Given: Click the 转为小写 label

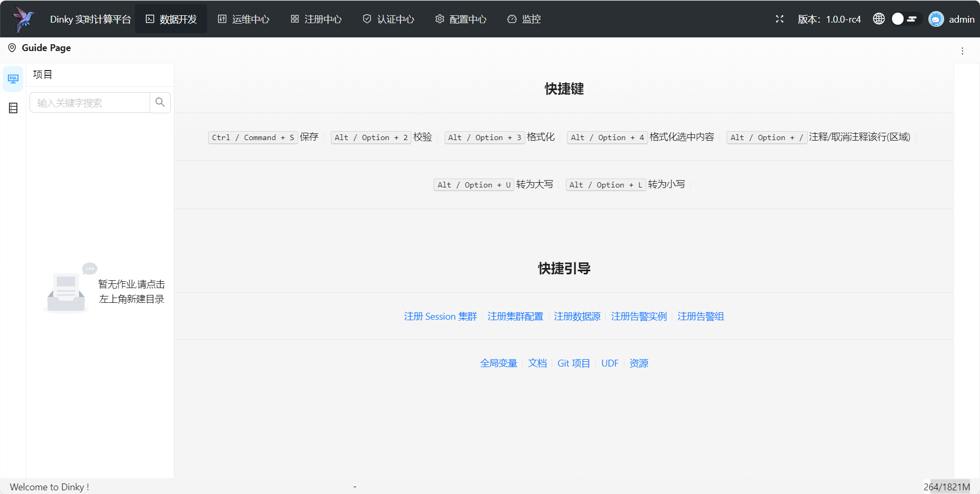Looking at the screenshot, I should pyautogui.click(x=667, y=184).
